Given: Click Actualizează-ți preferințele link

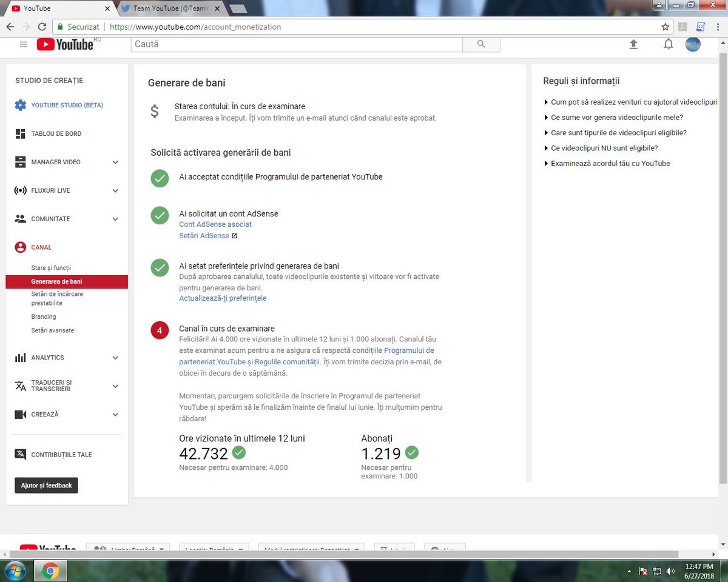Looking at the screenshot, I should coord(223,298).
